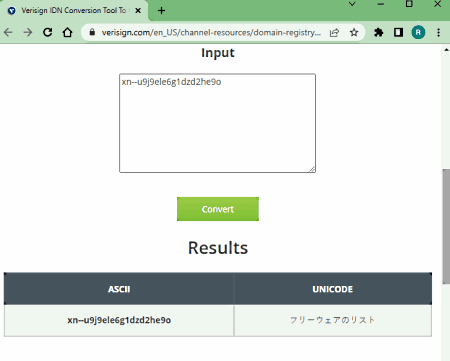Select the Japanese Unicode result cell
Viewport: 450px width, 361px height.
(x=333, y=320)
